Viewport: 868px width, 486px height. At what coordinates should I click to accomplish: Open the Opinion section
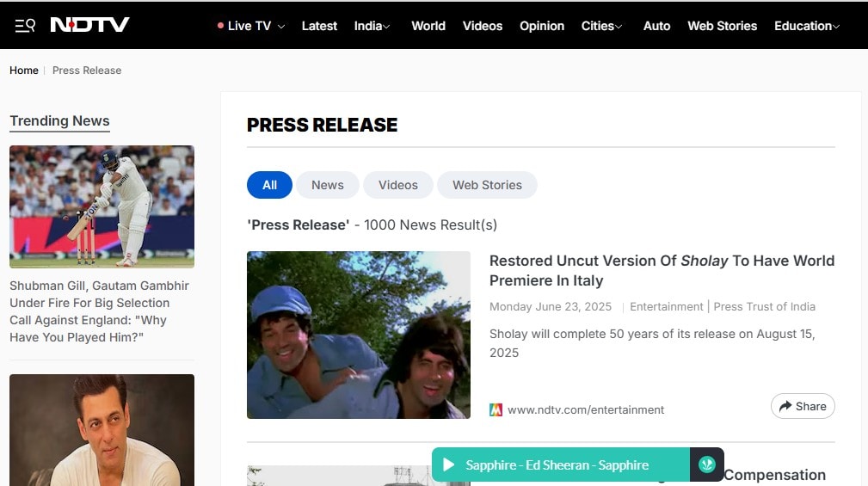tap(542, 26)
